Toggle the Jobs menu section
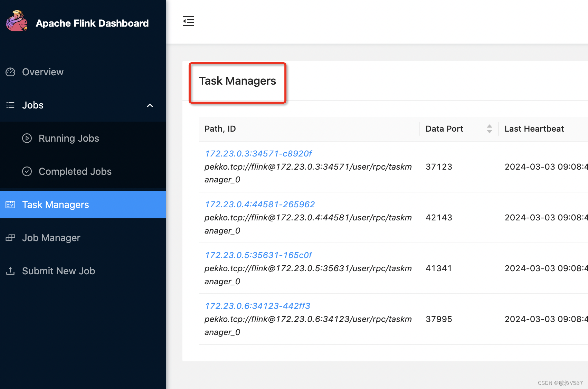The image size is (588, 389). click(x=83, y=105)
